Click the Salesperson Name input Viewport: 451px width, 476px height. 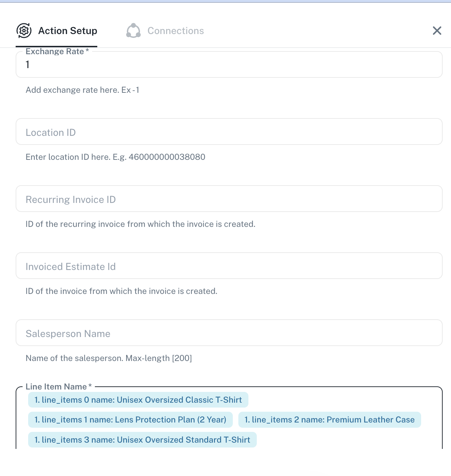(229, 333)
